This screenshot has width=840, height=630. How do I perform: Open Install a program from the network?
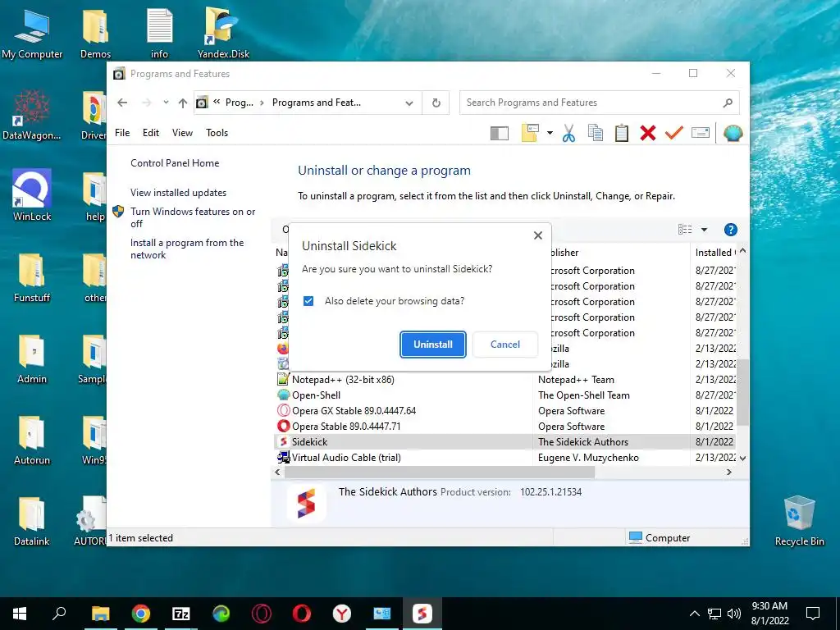[187, 249]
